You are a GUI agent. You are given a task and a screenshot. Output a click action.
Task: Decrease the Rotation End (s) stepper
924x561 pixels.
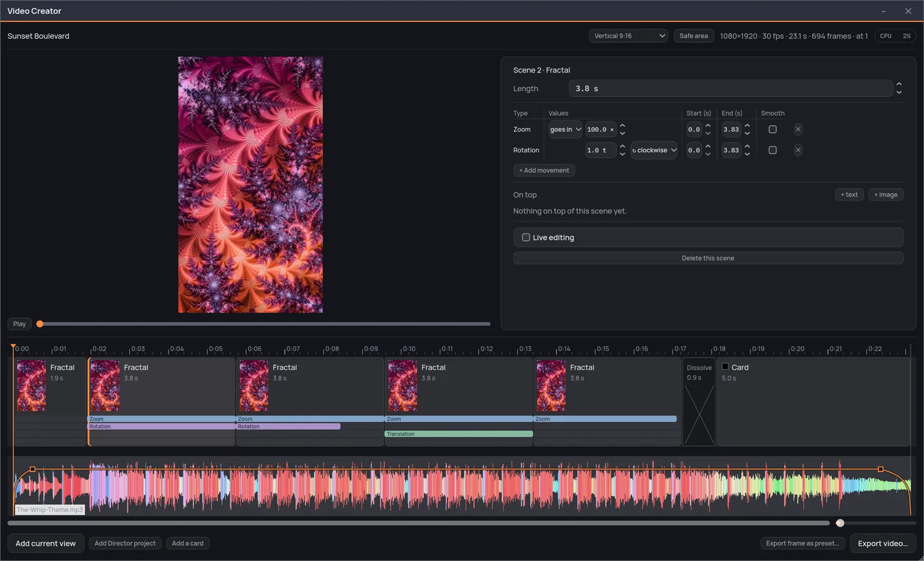pyautogui.click(x=747, y=154)
